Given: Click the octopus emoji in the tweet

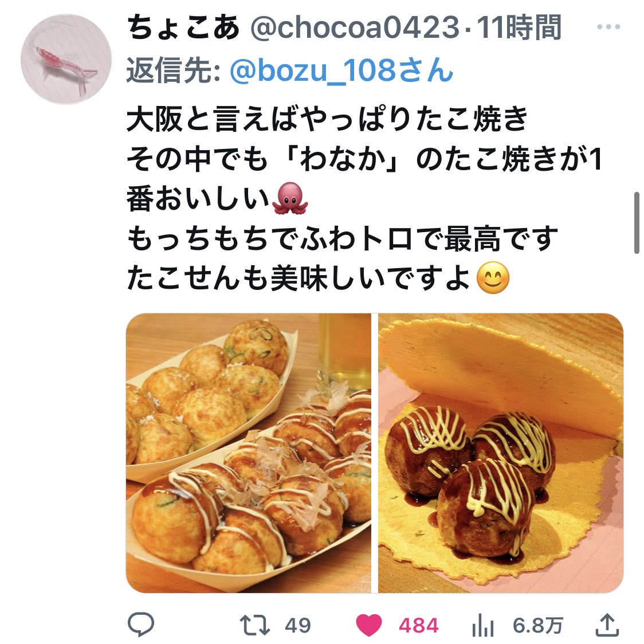Looking at the screenshot, I should tap(290, 198).
